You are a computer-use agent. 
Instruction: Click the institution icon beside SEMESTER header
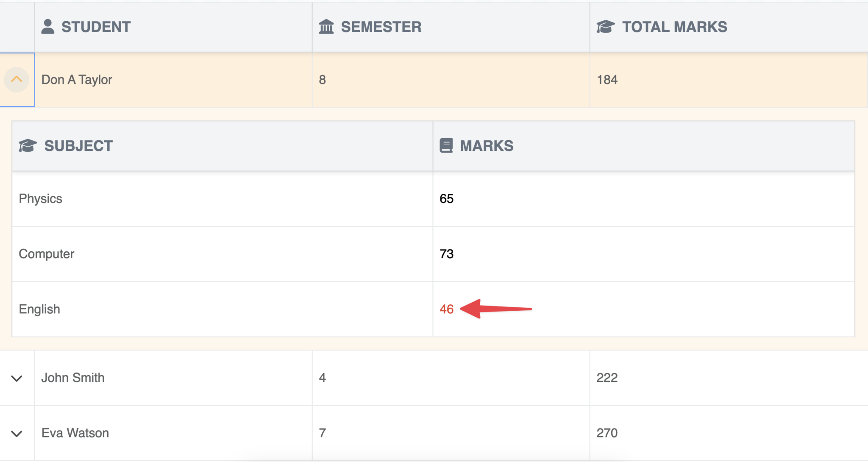[326, 26]
